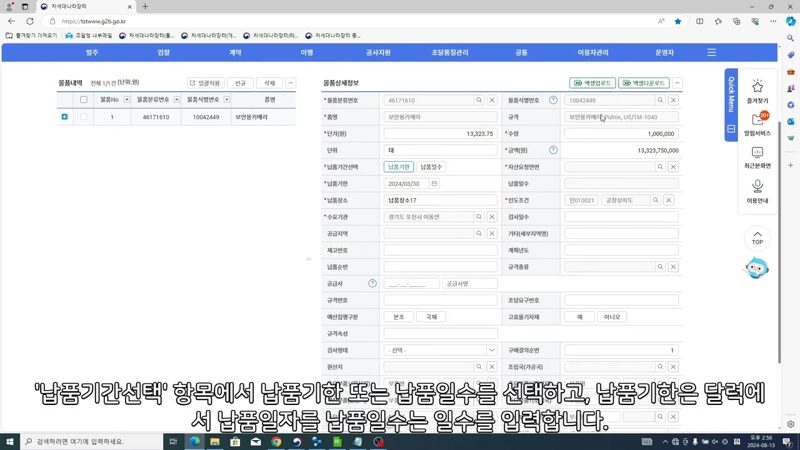Open the chatbot assistant character
The height and width of the screenshot is (450, 800).
click(756, 268)
